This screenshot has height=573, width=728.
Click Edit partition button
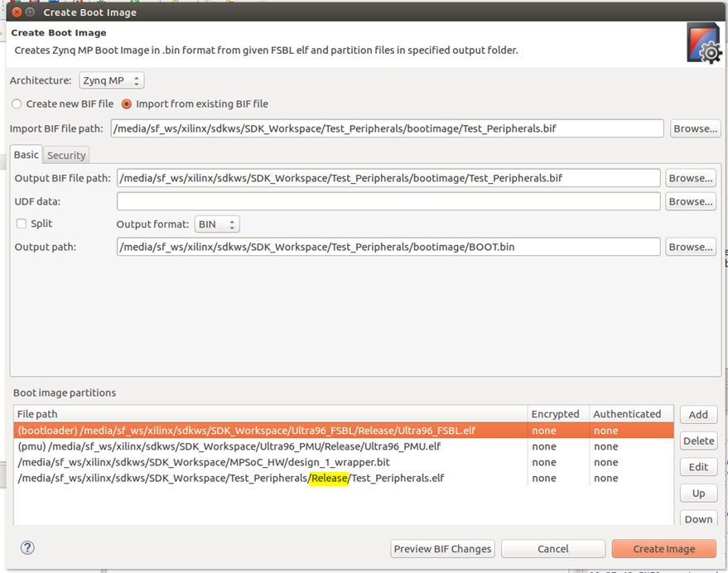(699, 467)
